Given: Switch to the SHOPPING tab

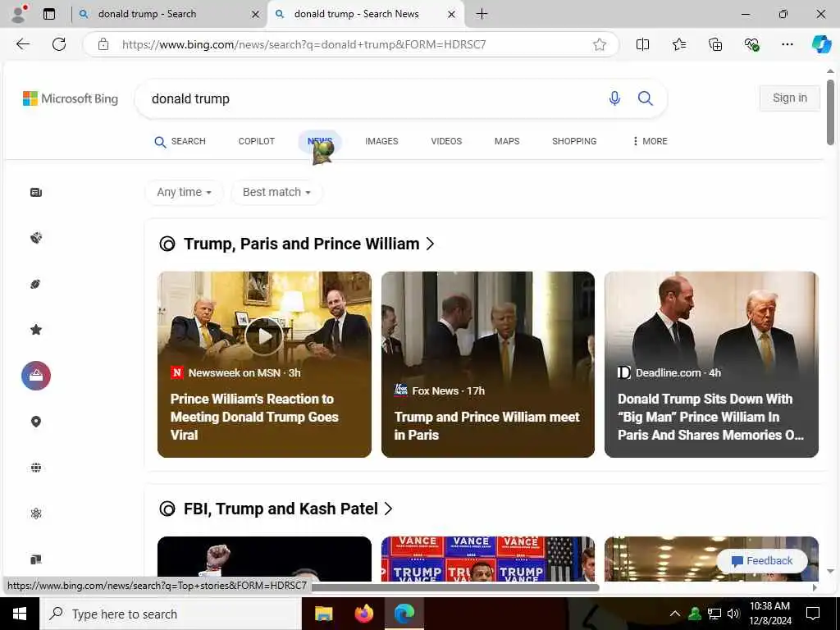Looking at the screenshot, I should (574, 141).
